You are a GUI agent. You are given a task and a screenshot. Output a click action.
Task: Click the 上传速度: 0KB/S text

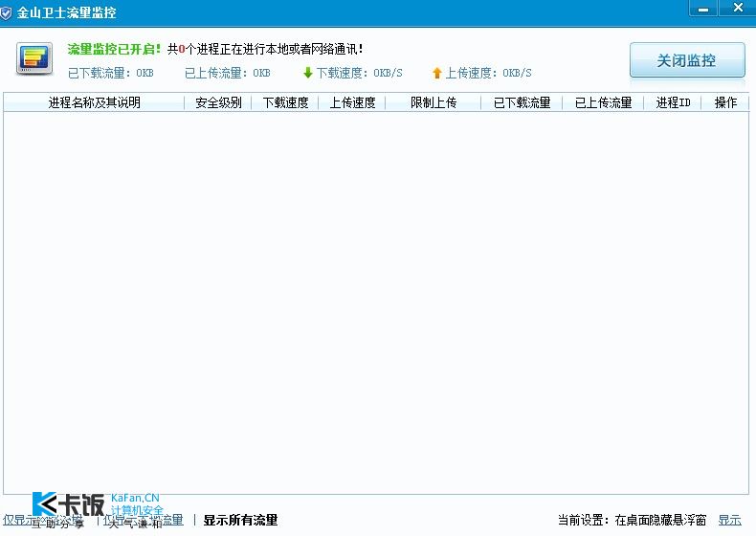pyautogui.click(x=488, y=73)
